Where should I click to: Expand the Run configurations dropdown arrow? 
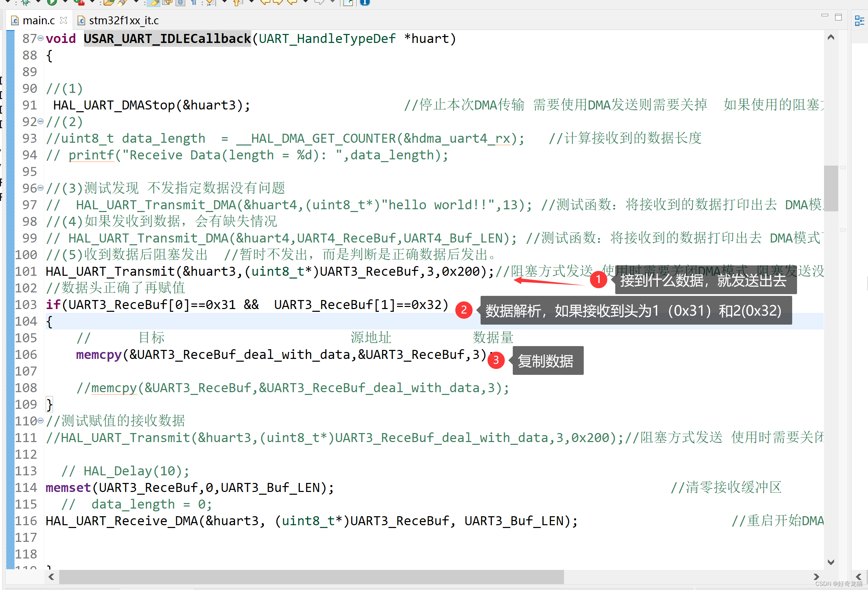[65, 2]
